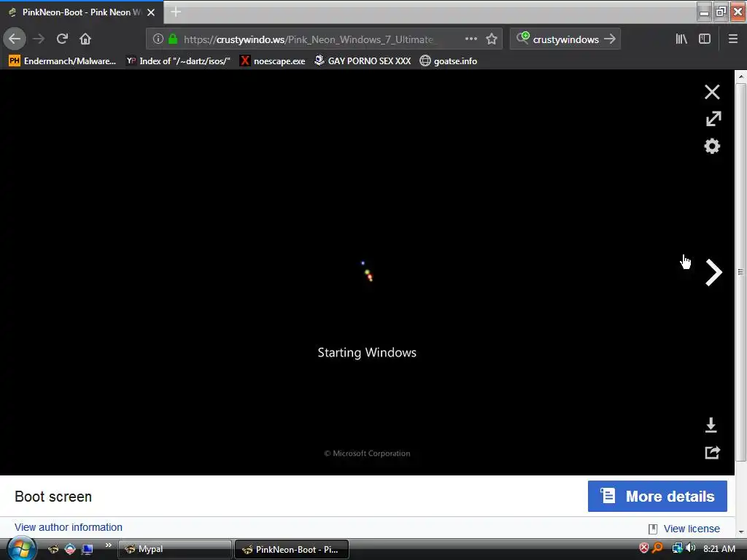This screenshot has width=747, height=560.
Task: Go forward one page
Action: click(x=39, y=39)
